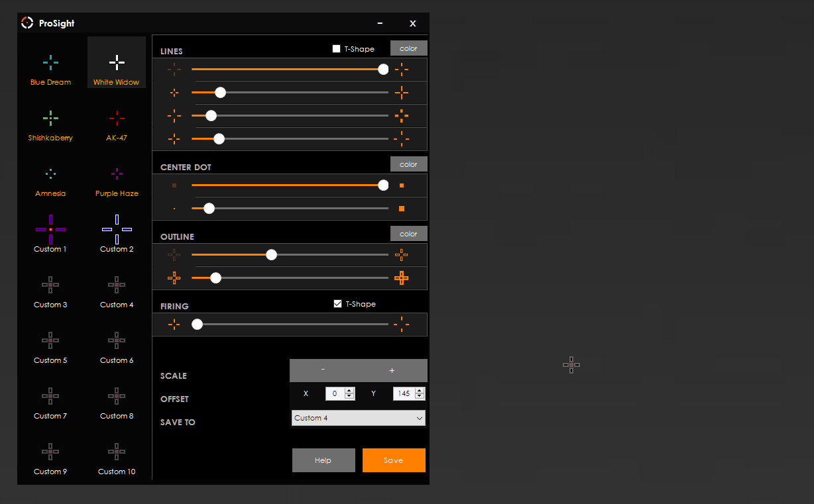
Task: Select the White Widow crosshair preset
Action: 117,69
